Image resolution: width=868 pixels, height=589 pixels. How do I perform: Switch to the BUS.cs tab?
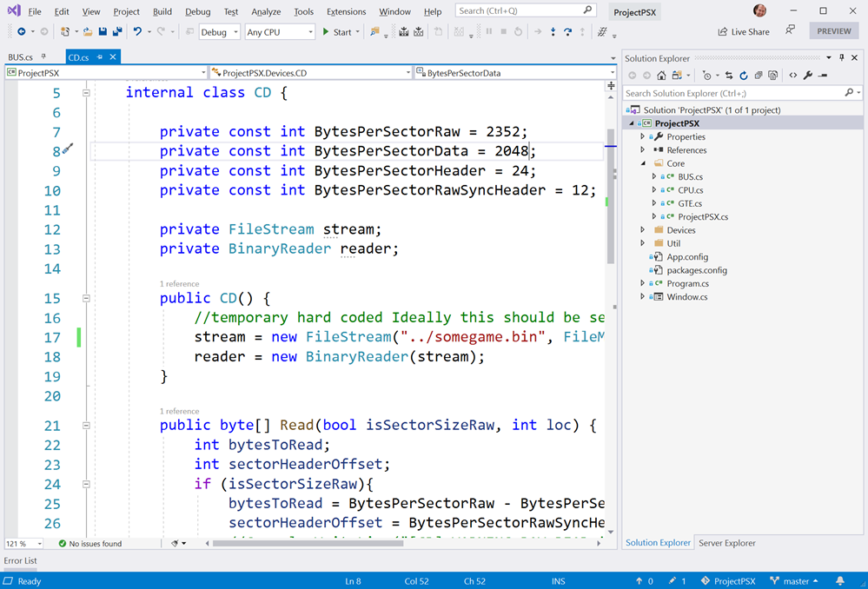(21, 57)
